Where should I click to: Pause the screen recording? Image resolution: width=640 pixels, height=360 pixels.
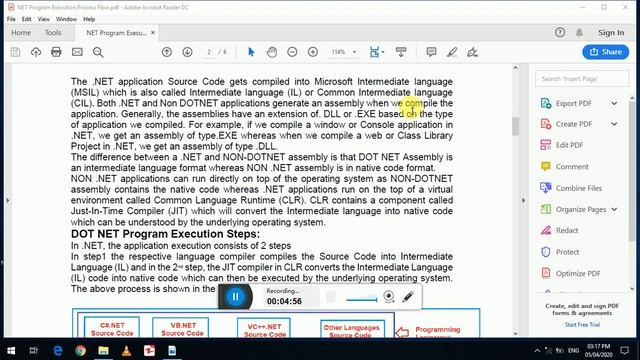[236, 297]
